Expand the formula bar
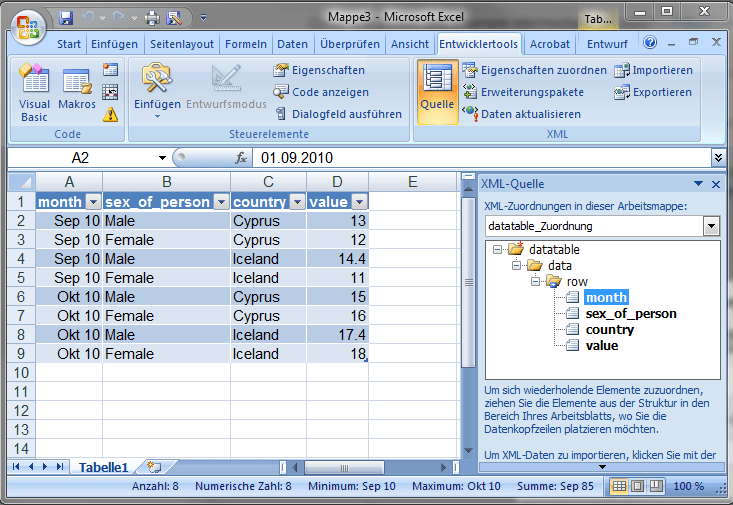 (x=718, y=158)
